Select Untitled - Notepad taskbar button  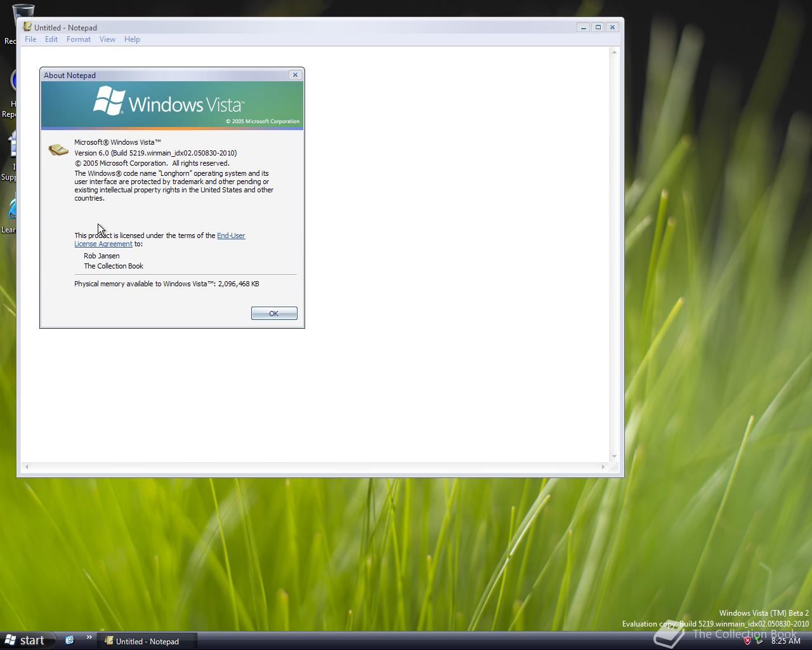tap(147, 641)
